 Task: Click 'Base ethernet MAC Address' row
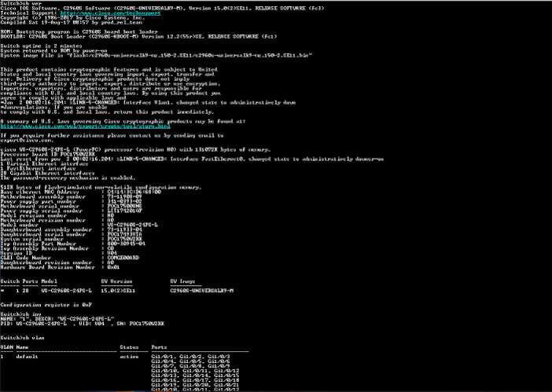point(81,192)
